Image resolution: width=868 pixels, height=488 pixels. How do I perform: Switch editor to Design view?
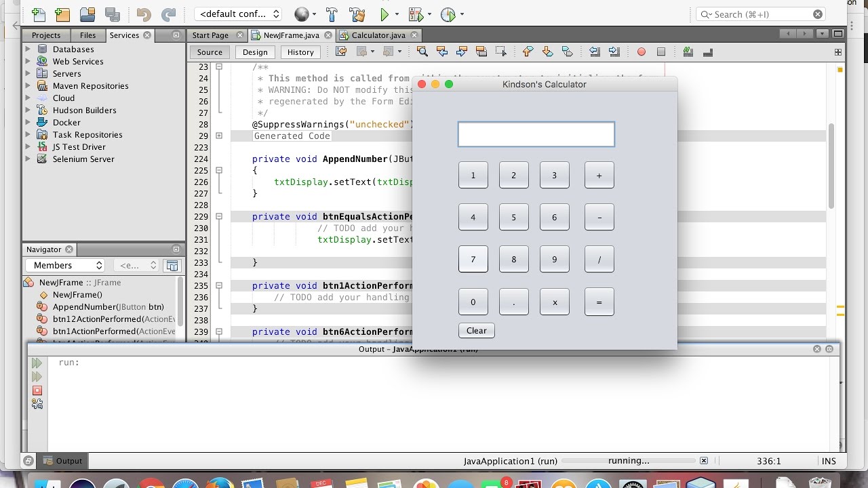point(255,52)
